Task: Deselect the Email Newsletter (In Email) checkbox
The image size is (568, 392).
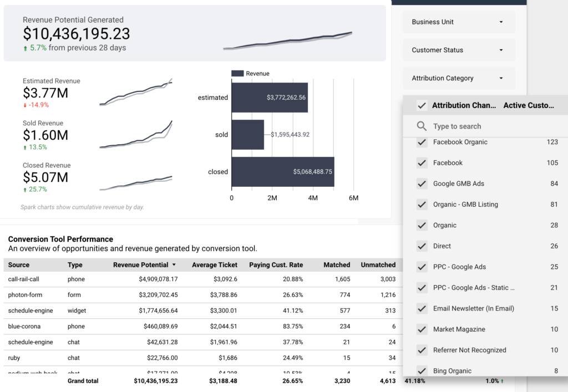Action: coord(422,308)
